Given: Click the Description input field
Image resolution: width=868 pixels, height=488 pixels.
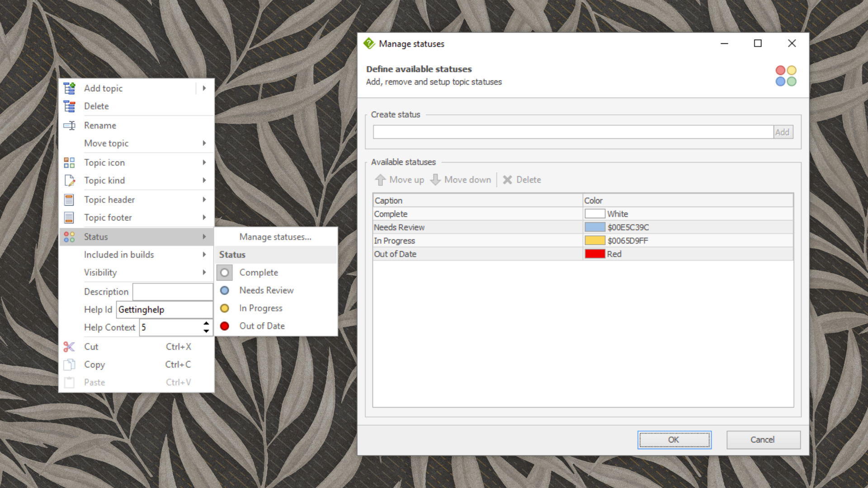Looking at the screenshot, I should (173, 292).
